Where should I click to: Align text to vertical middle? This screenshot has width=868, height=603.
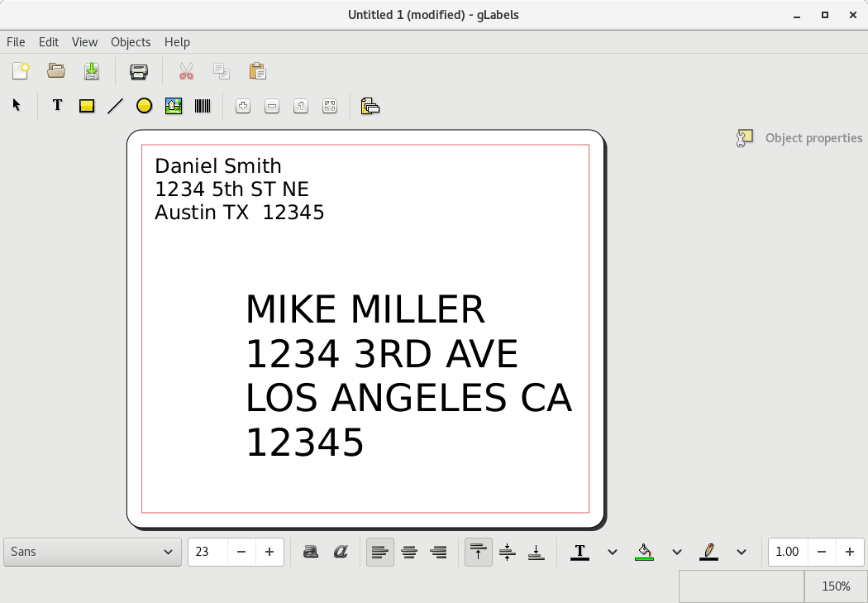[x=507, y=552]
